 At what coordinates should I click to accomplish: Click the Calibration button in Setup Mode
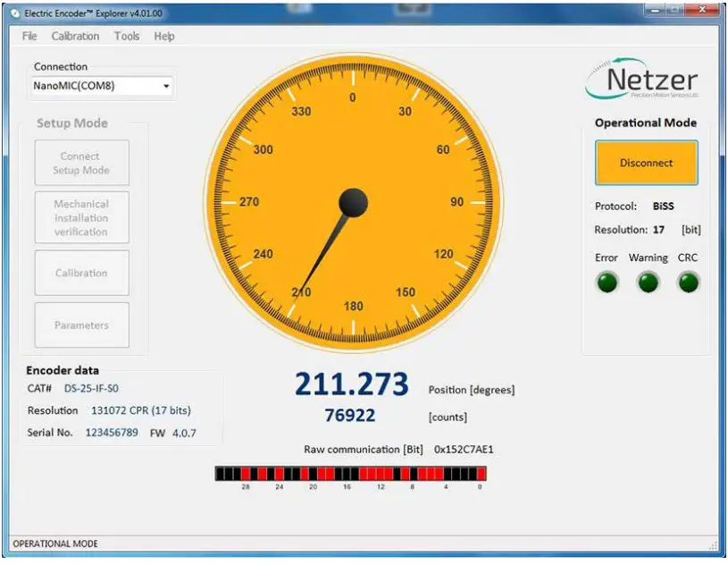pos(81,273)
